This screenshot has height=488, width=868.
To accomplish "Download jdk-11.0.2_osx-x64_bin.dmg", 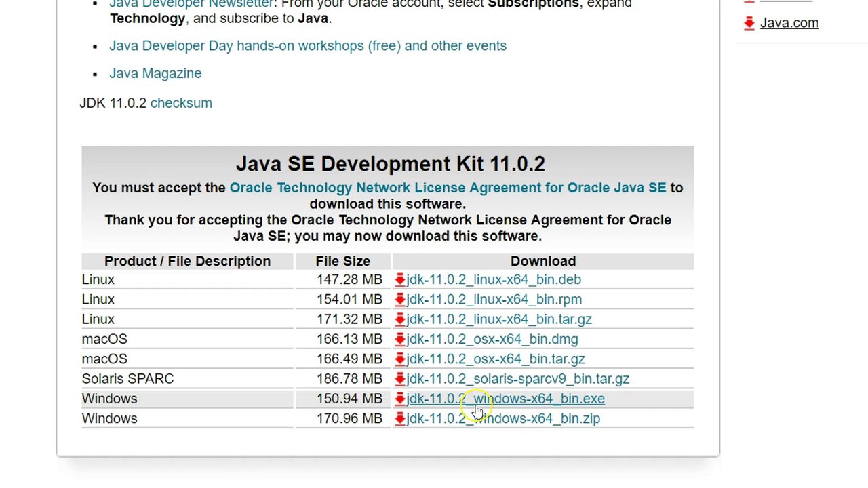I will (x=492, y=339).
